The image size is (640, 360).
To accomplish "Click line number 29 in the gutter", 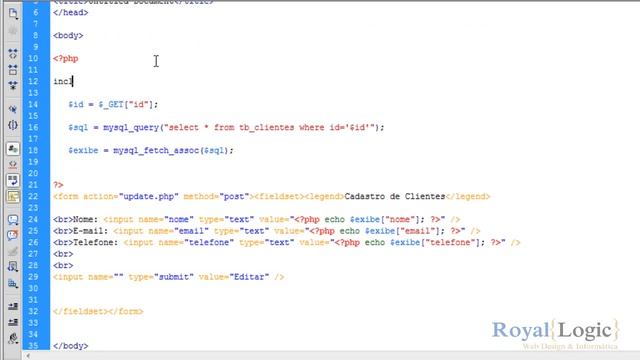I will click(x=33, y=277).
